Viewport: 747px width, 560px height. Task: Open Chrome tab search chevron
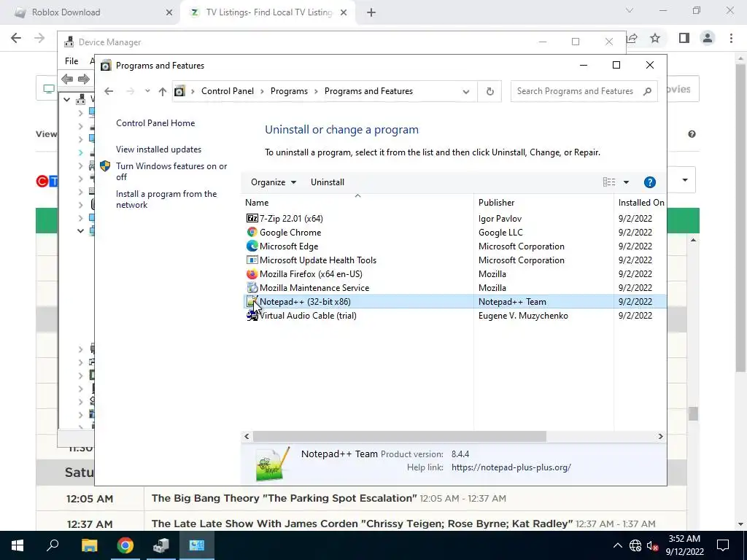tap(630, 10)
